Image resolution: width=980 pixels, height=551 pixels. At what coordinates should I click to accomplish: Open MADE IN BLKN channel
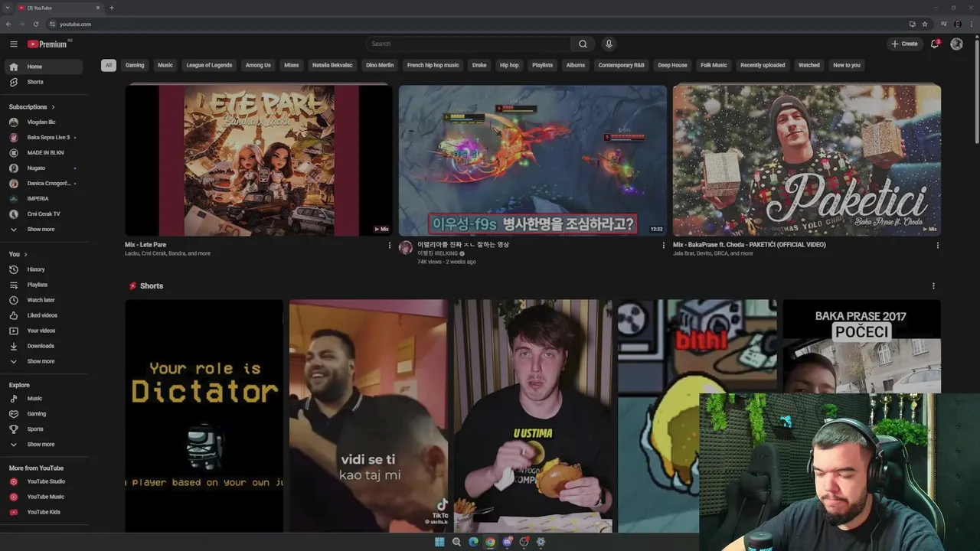[44, 153]
